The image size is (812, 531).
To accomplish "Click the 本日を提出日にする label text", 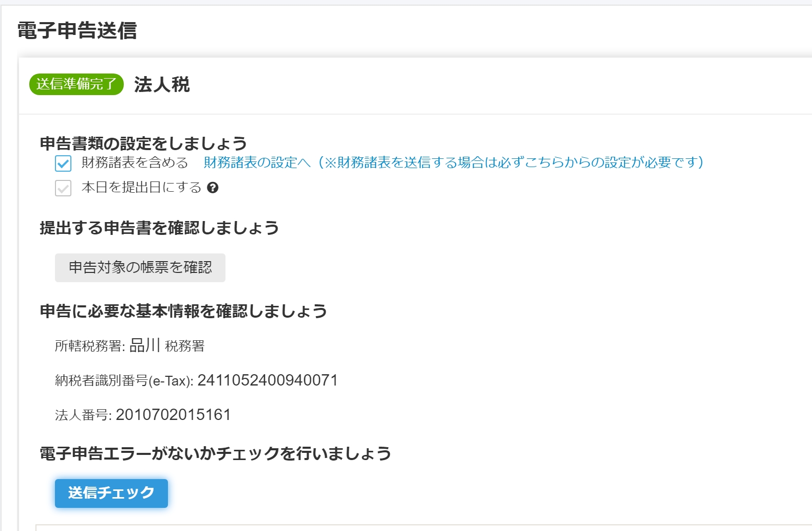I will (141, 188).
